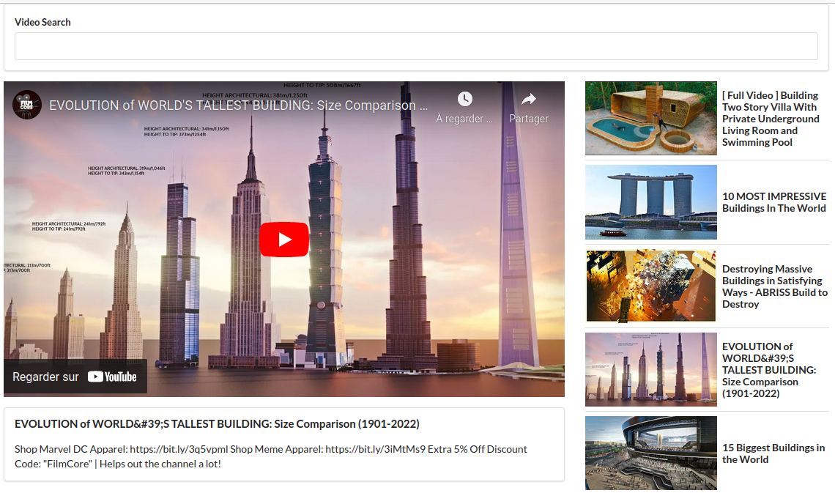Select the ABRISS destruction video thumbnail
Screen dimensions: 835x504
click(x=650, y=286)
